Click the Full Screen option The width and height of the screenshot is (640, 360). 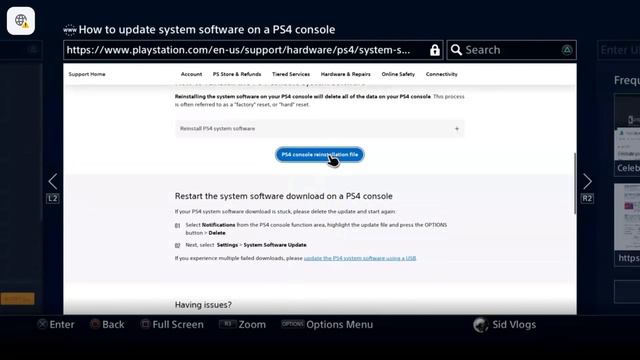pos(172,324)
